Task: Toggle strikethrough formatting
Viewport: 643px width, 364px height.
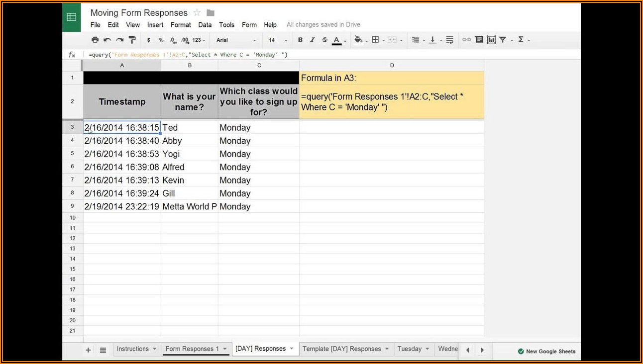Action: coord(324,40)
